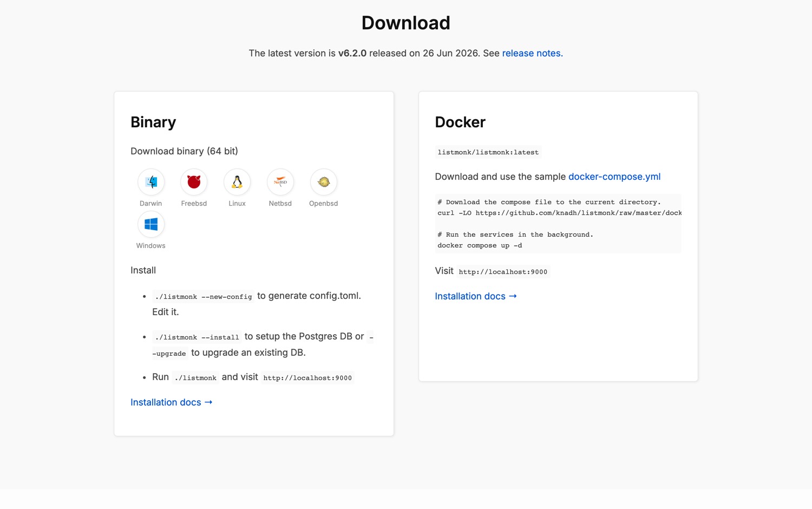Viewport: 812px width, 509px height.
Task: Click http://localhost:9000 in the Docker card
Action: pyautogui.click(x=503, y=272)
